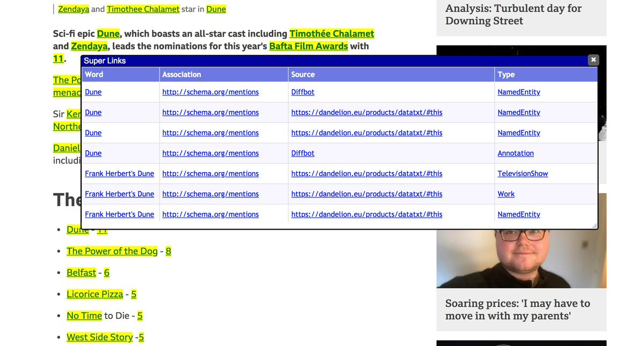Screen dimensions: 644x346
Task: Click the No Time highlighted link
Action: [x=84, y=315]
